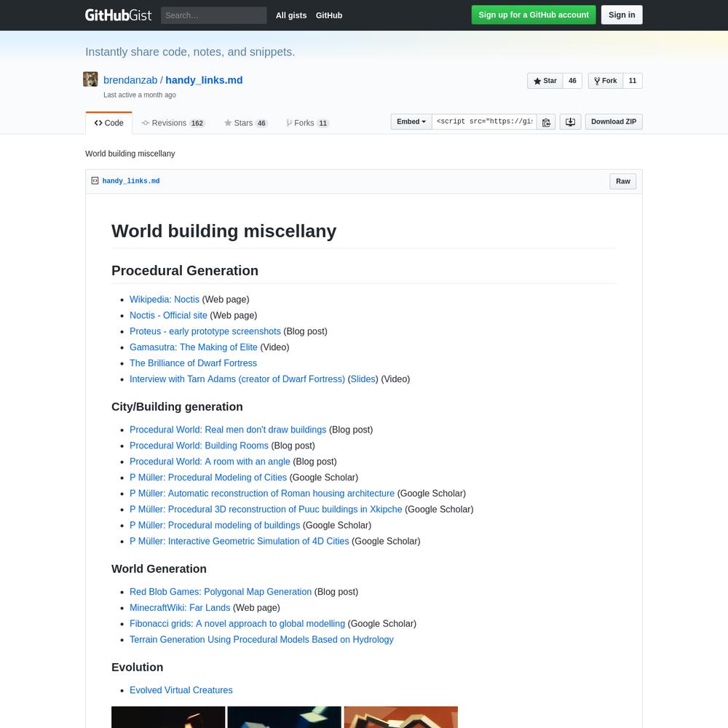Image resolution: width=728 pixels, height=728 pixels.
Task: Open Procedural World: Building Rooms link
Action: (199, 446)
